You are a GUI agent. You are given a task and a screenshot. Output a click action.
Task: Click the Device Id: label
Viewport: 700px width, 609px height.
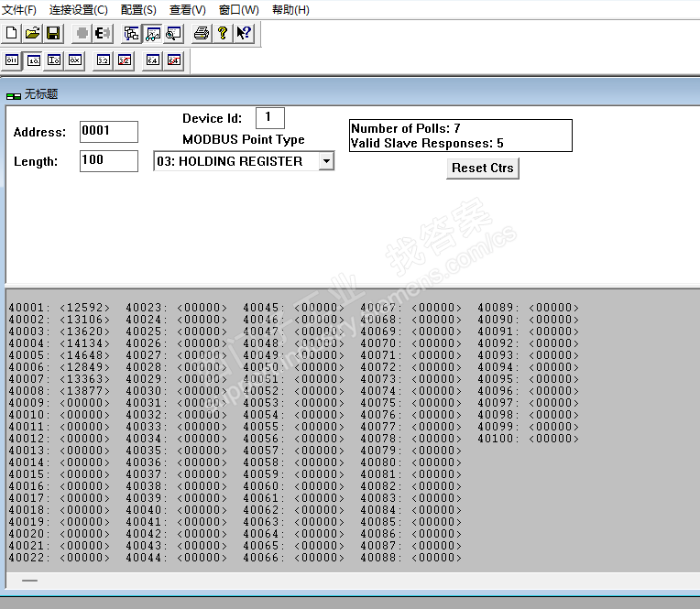(212, 119)
